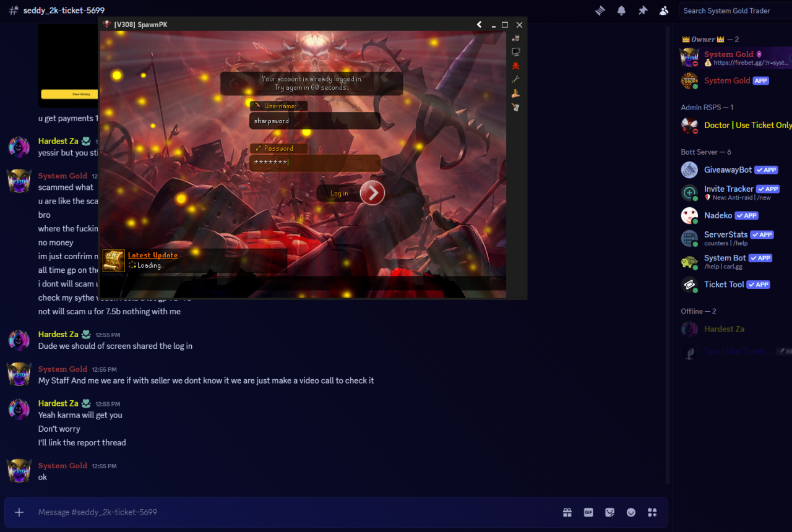The width and height of the screenshot is (792, 532).
Task: Click the monitor icon in SpawnPK sidebar
Action: click(x=515, y=52)
